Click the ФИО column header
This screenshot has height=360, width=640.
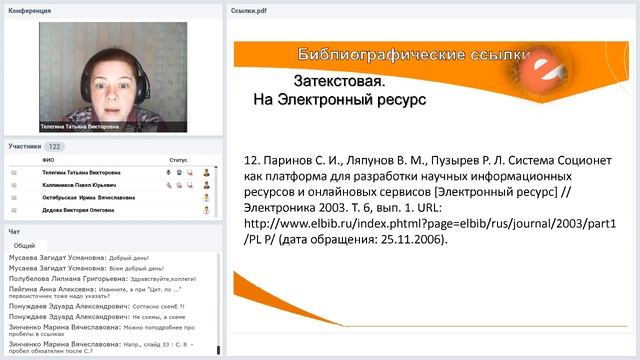[x=48, y=160]
